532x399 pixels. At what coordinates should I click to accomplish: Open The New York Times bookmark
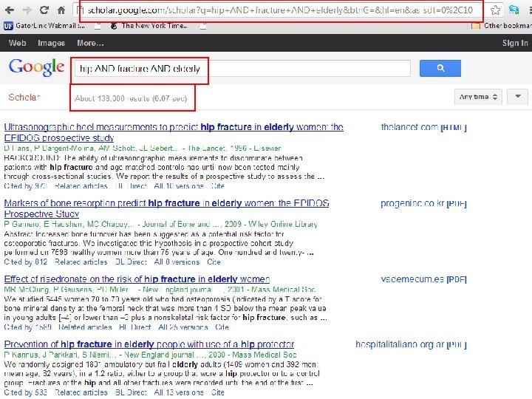(149, 26)
